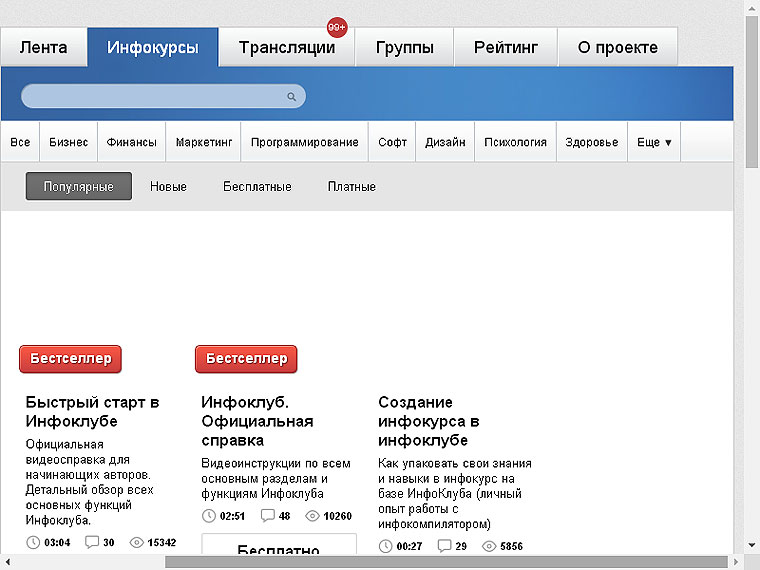The height and width of the screenshot is (570, 760).
Task: Select the Психология category
Action: pyautogui.click(x=515, y=142)
